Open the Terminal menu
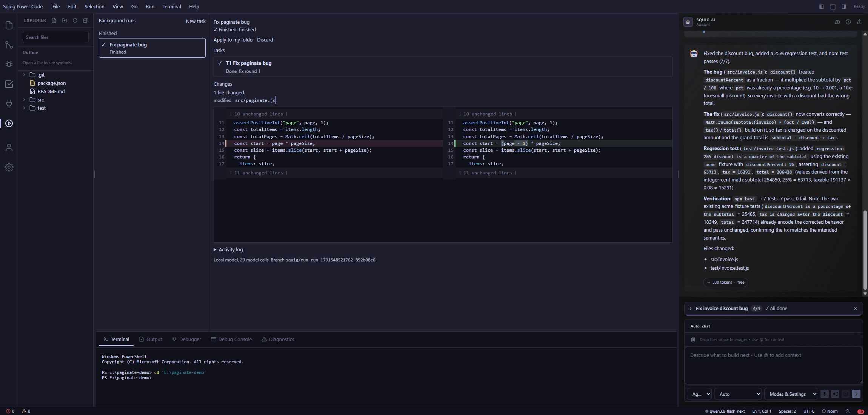The image size is (868, 415). click(172, 6)
